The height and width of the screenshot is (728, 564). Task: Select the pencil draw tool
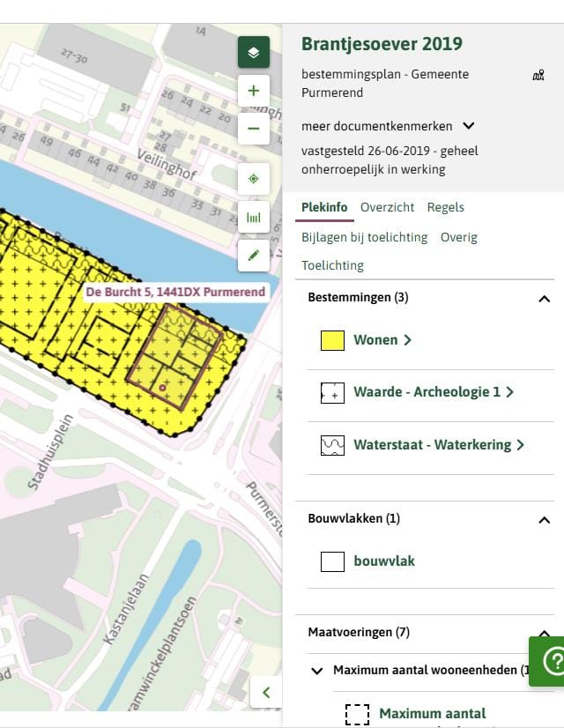[x=254, y=256]
